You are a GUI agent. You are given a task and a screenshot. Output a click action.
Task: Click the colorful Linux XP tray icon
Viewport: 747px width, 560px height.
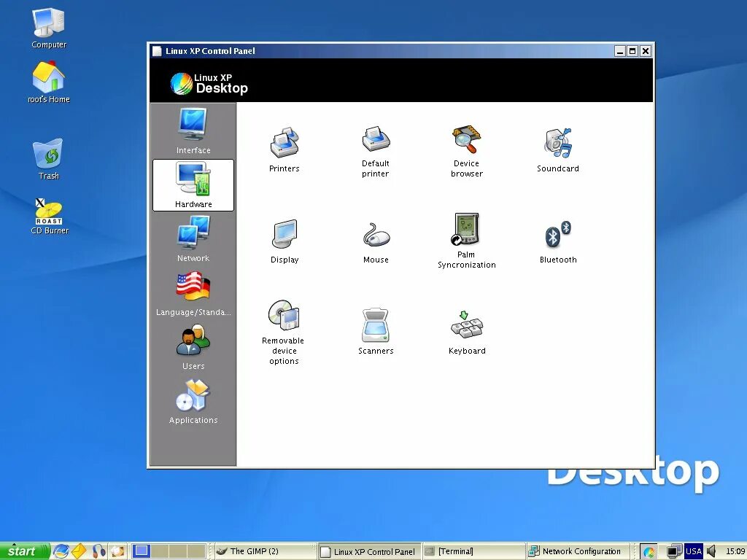pos(649,551)
